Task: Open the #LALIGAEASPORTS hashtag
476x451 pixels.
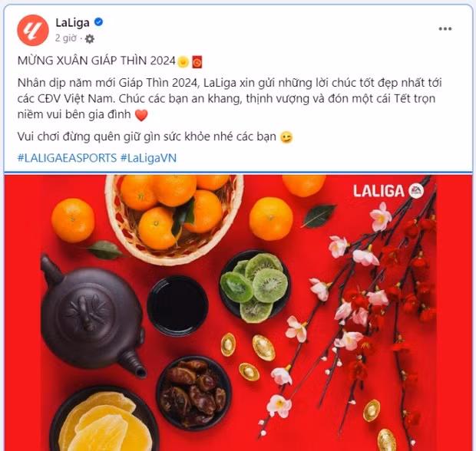Action: [67, 158]
